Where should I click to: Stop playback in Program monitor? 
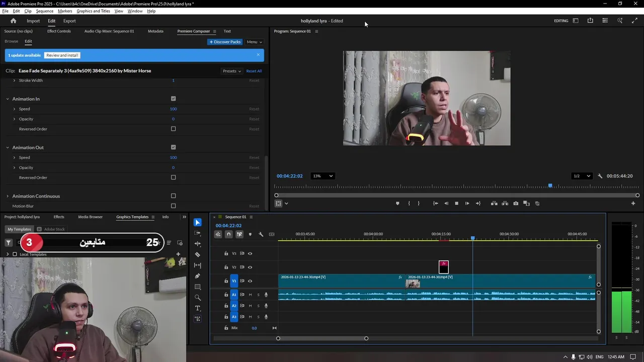456,204
